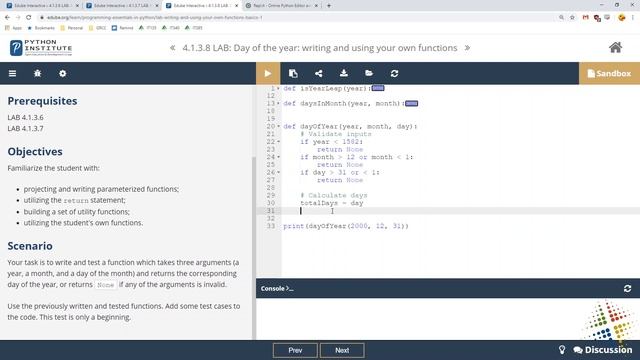This screenshot has height=360, width=640.
Task: Click the copy/paste code icon in toolbar
Action: point(293,73)
